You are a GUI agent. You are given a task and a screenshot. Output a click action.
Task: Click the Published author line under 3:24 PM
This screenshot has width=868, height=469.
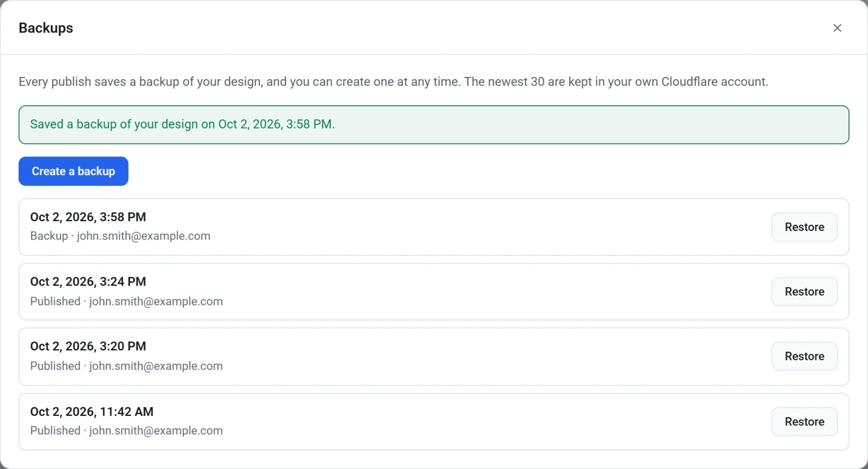click(126, 301)
